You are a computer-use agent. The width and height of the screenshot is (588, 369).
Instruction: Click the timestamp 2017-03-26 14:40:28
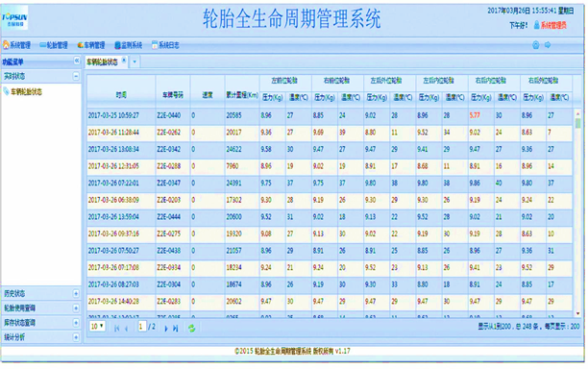(113, 301)
